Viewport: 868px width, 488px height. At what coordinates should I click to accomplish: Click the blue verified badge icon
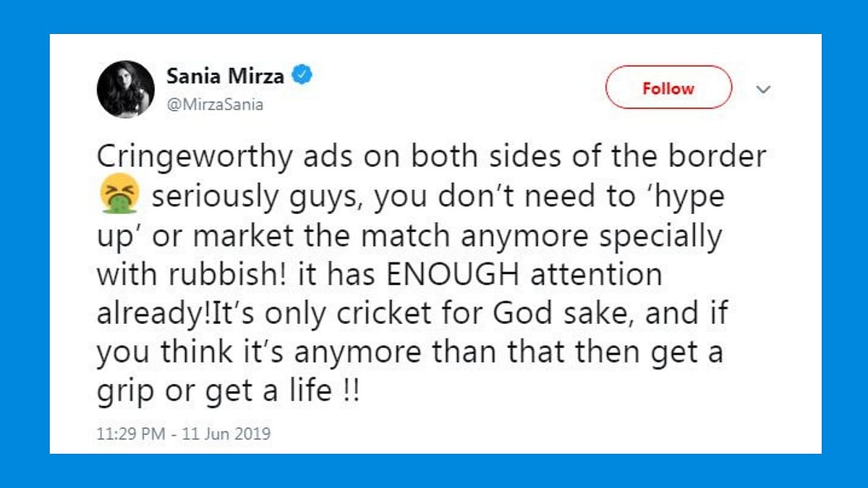pyautogui.click(x=302, y=74)
